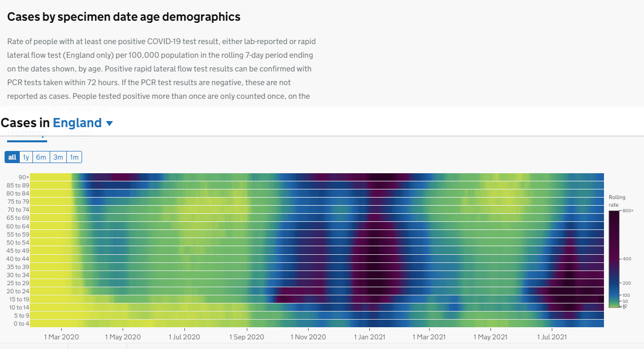
Task: Click the Rolling rate color legend bar
Action: [x=614, y=258]
